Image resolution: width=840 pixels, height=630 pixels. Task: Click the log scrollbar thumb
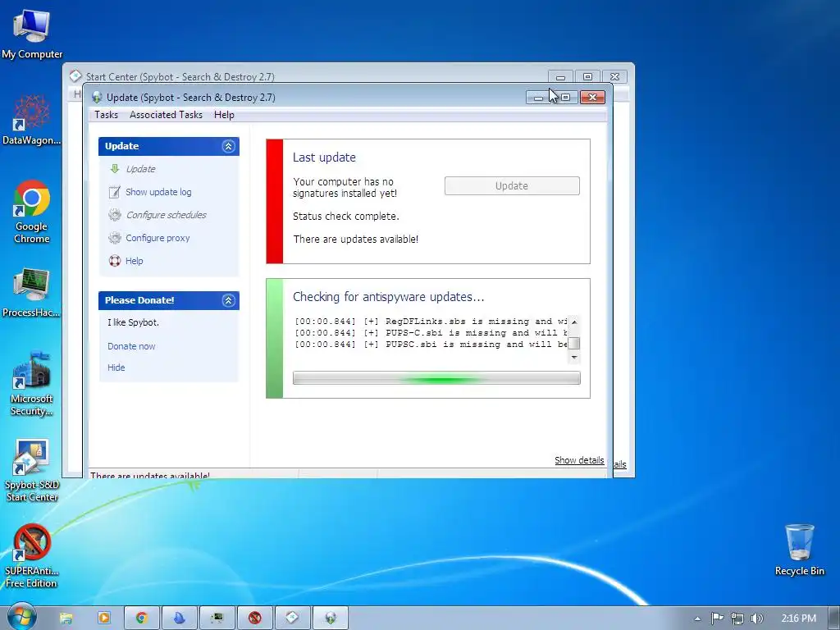[573, 344]
